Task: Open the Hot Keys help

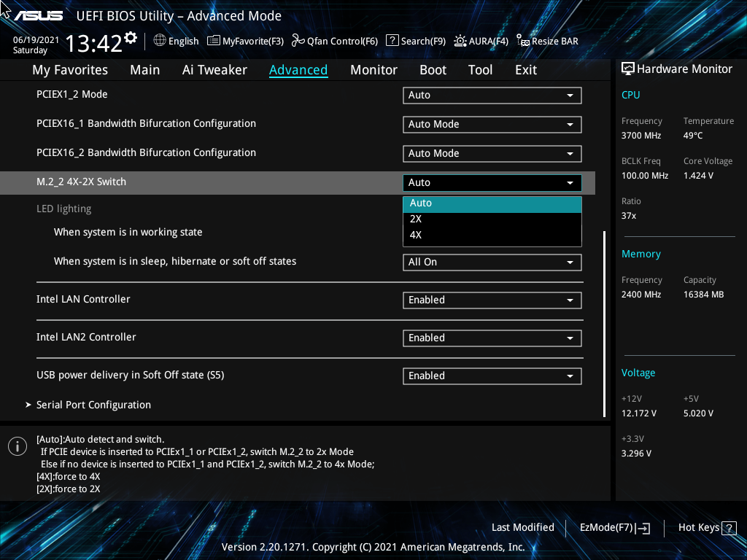Action: pos(700,527)
